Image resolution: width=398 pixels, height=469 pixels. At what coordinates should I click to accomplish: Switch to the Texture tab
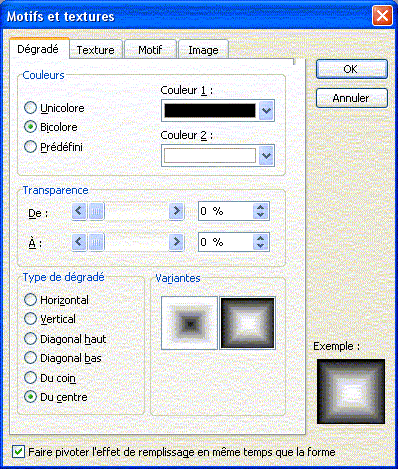(x=96, y=50)
